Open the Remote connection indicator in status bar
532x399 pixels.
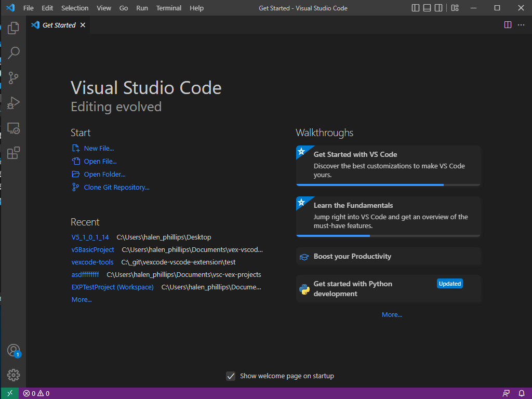tap(9, 393)
